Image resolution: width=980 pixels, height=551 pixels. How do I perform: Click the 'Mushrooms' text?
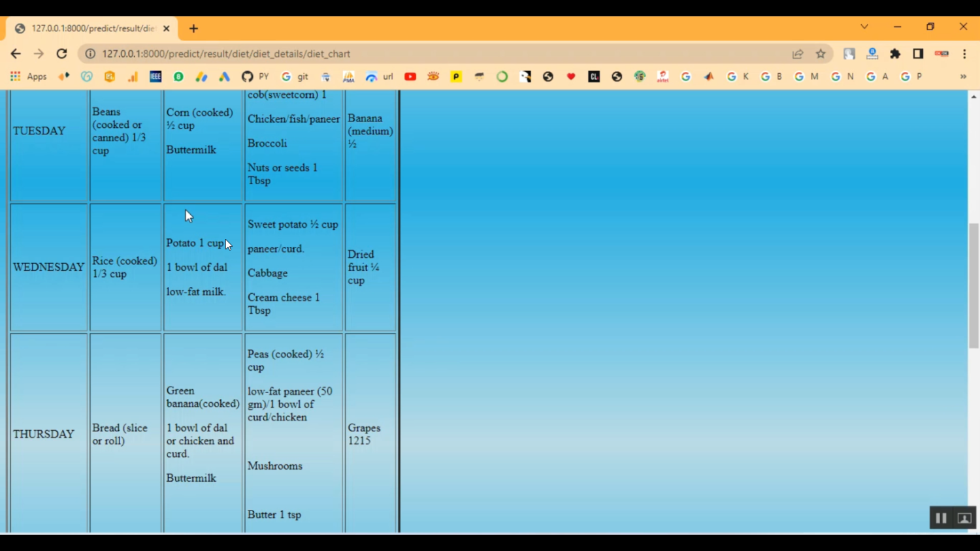[275, 465]
